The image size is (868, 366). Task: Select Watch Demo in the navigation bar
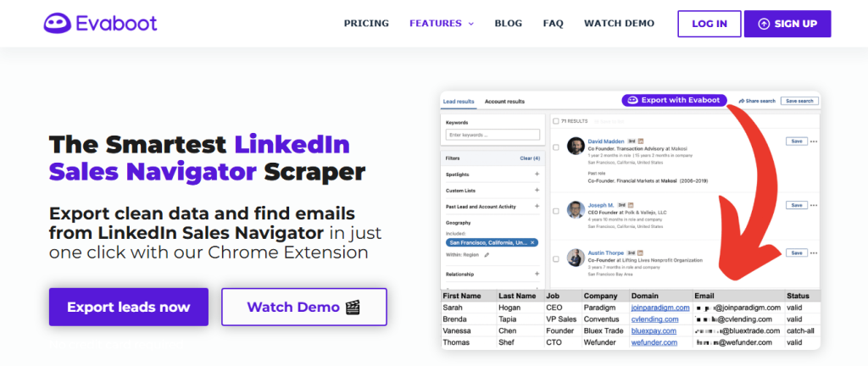(x=619, y=23)
